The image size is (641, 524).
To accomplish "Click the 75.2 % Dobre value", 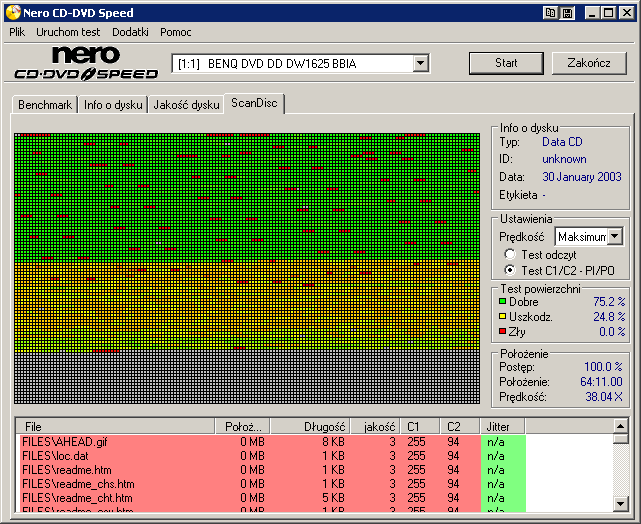I will tap(609, 302).
